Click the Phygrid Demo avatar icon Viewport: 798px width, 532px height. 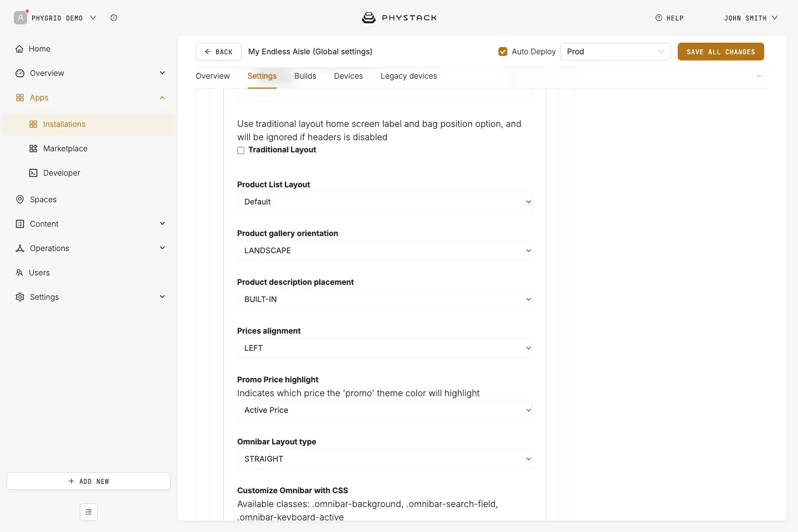coord(21,18)
